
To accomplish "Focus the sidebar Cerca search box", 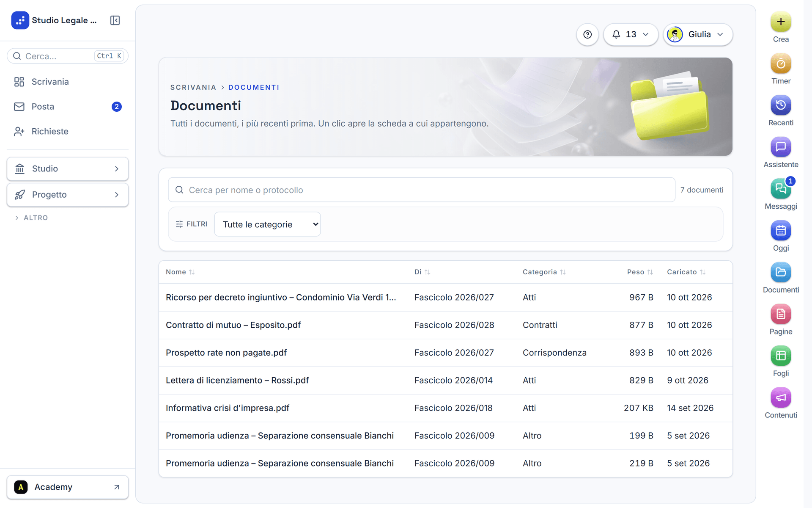I will (68, 56).
